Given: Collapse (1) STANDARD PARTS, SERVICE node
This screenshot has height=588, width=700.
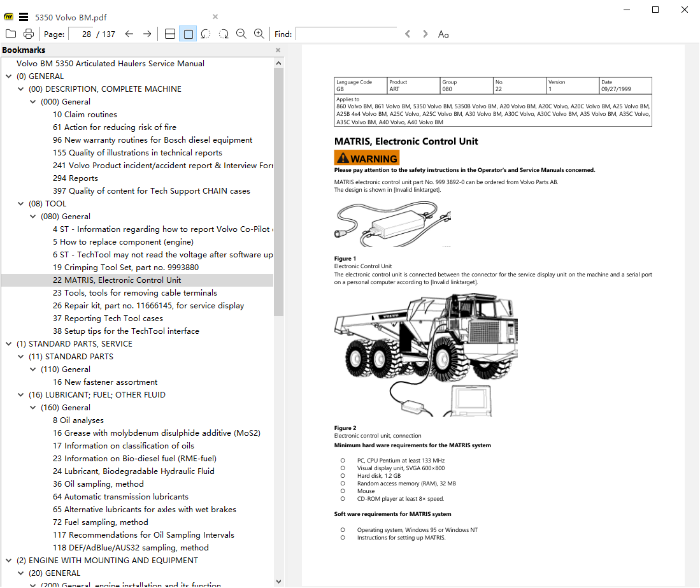Looking at the screenshot, I should point(8,344).
